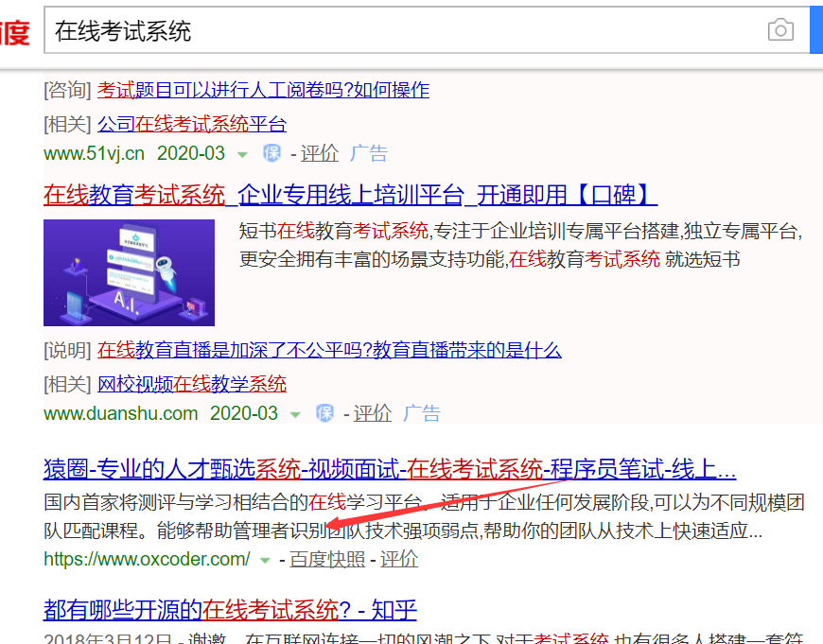Click the 保 badge for www.51vj.cn

pyautogui.click(x=271, y=153)
